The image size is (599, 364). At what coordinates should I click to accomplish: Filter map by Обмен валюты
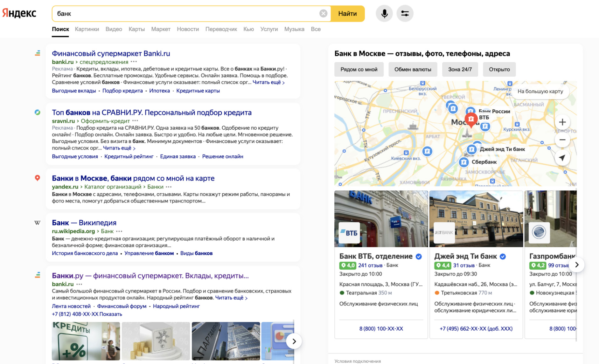(413, 69)
